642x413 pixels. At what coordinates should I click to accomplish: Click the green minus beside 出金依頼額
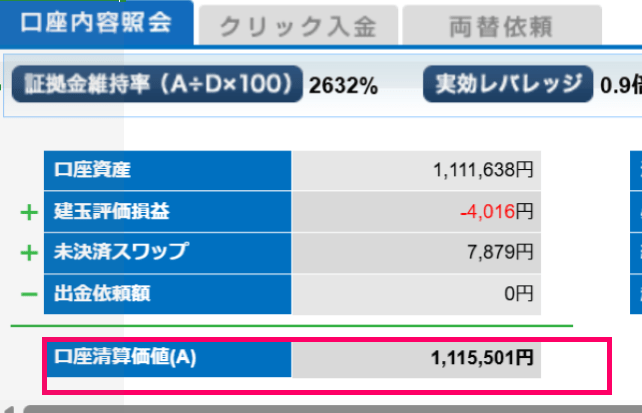28,295
